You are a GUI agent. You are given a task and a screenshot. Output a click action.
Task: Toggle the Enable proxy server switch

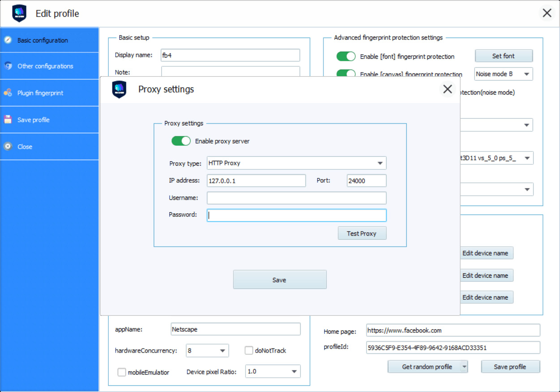181,141
